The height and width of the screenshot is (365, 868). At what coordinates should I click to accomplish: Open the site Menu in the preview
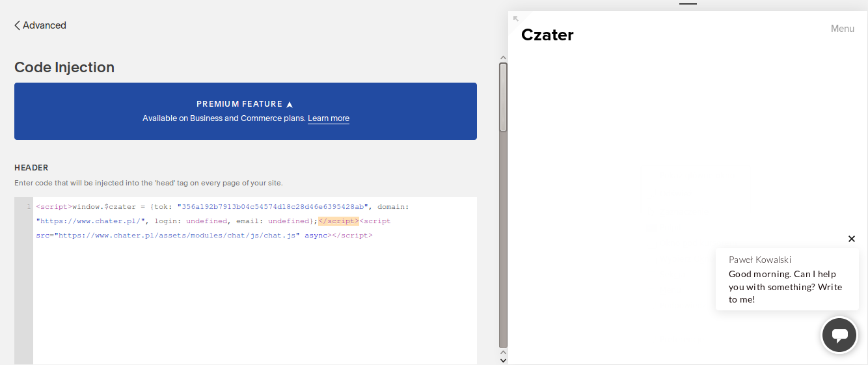pyautogui.click(x=843, y=29)
